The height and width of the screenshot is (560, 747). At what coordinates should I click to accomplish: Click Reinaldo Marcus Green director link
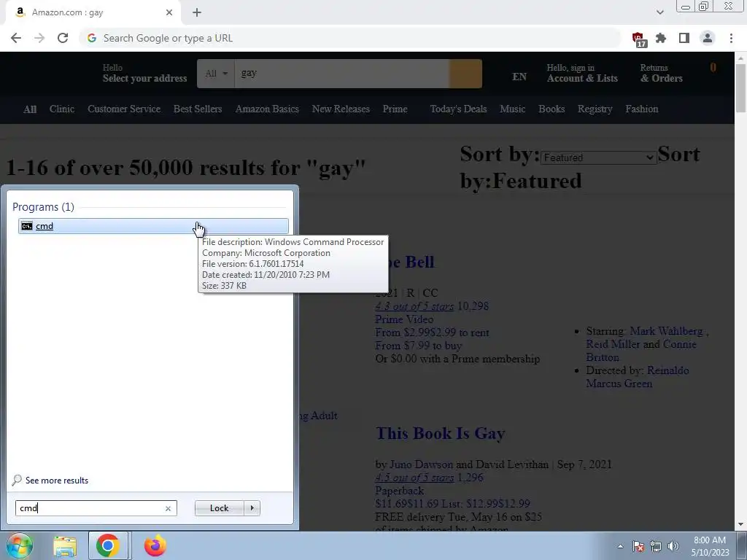point(638,377)
